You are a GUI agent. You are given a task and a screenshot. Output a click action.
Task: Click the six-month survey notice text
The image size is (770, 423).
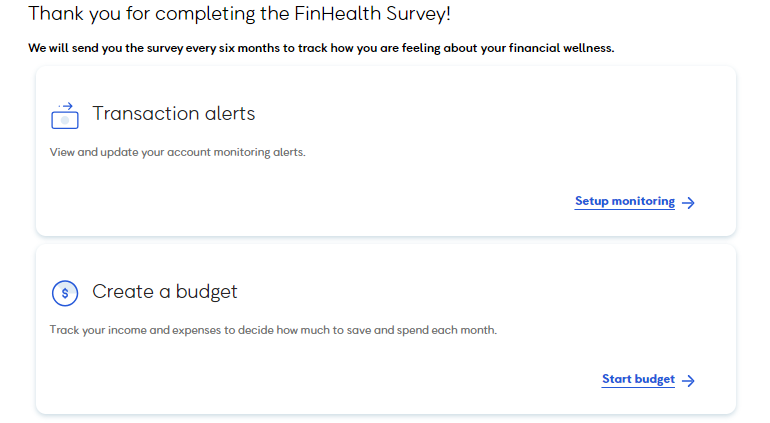click(320, 48)
